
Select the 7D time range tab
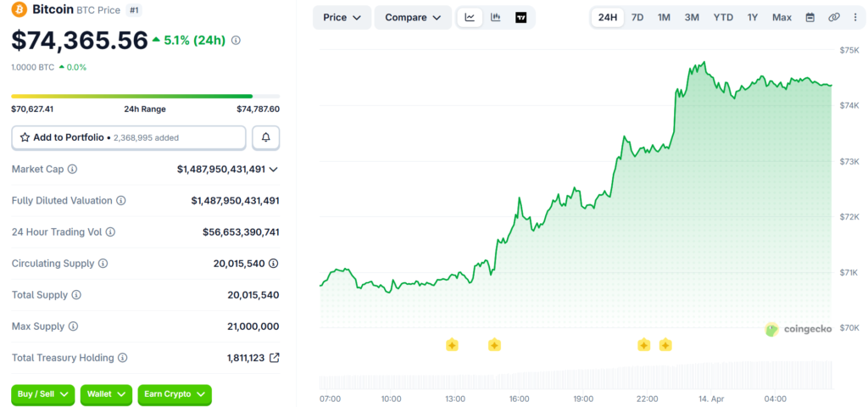(637, 18)
